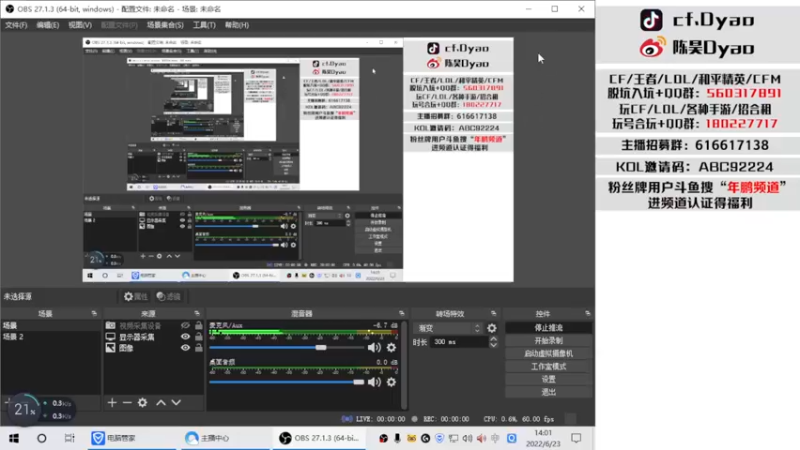Remove the selected source with the minus icon
Image resolution: width=800 pixels, height=450 pixels.
click(x=128, y=403)
